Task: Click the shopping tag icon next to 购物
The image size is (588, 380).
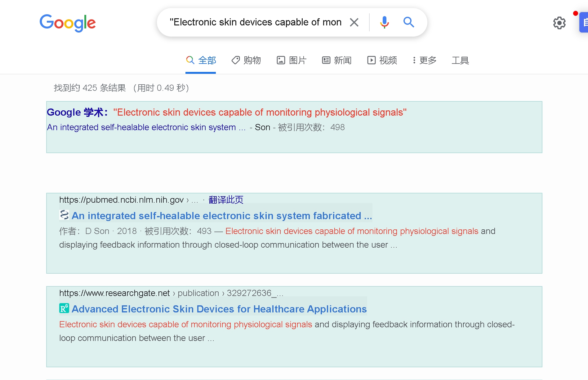Action: tap(235, 60)
